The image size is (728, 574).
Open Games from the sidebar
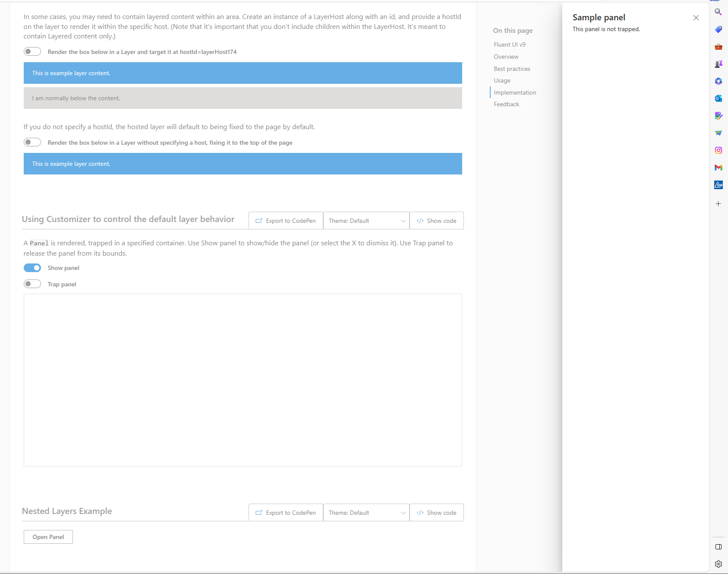point(719,64)
